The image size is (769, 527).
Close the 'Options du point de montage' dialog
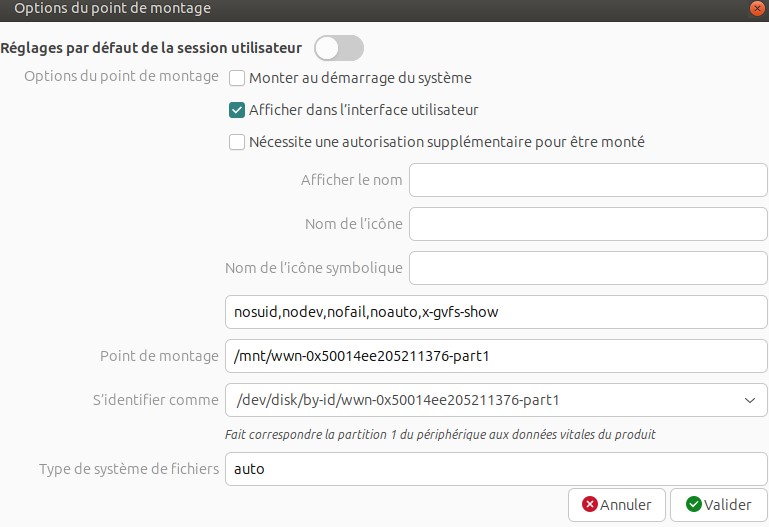(757, 8)
